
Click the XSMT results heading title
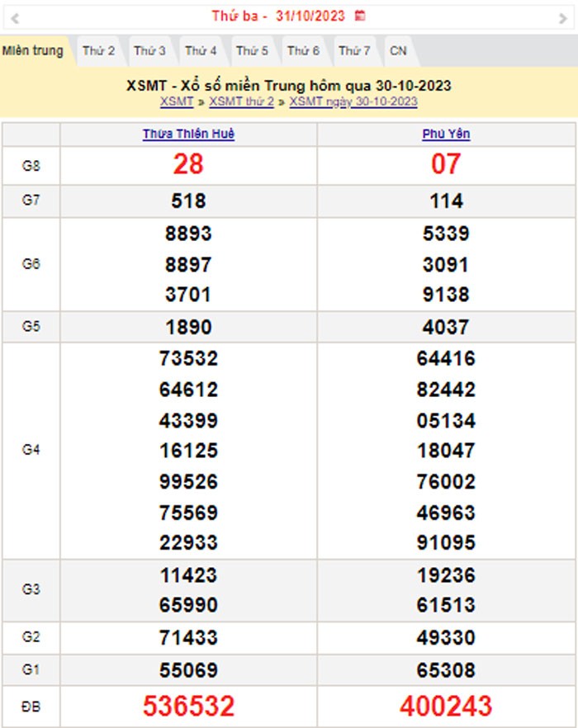[x=289, y=86]
